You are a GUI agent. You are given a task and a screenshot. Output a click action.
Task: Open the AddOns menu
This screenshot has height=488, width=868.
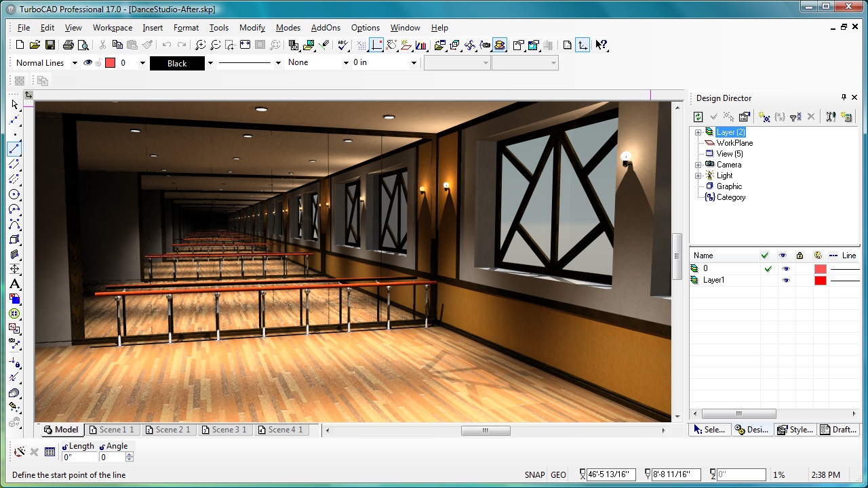325,28
